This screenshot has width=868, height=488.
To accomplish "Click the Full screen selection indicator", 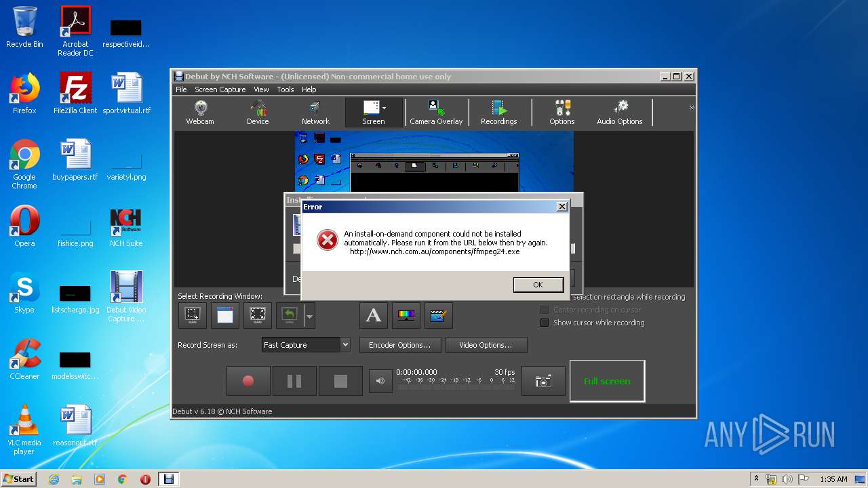I will coord(607,381).
